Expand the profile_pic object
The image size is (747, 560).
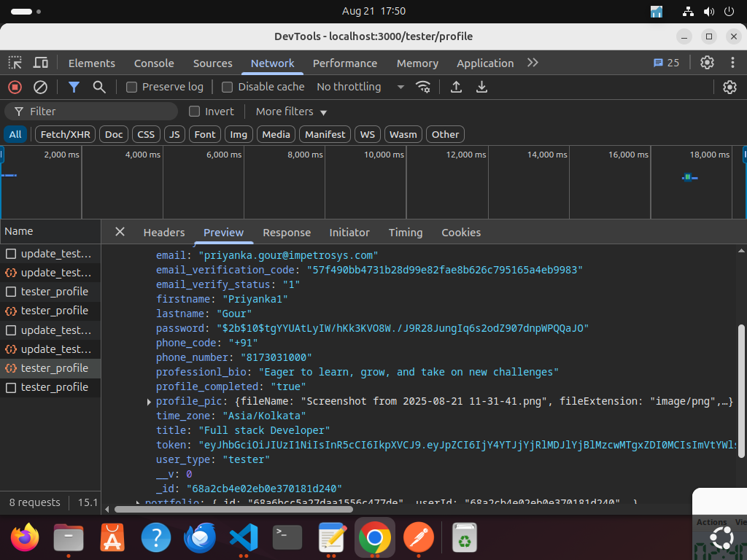pyautogui.click(x=150, y=402)
